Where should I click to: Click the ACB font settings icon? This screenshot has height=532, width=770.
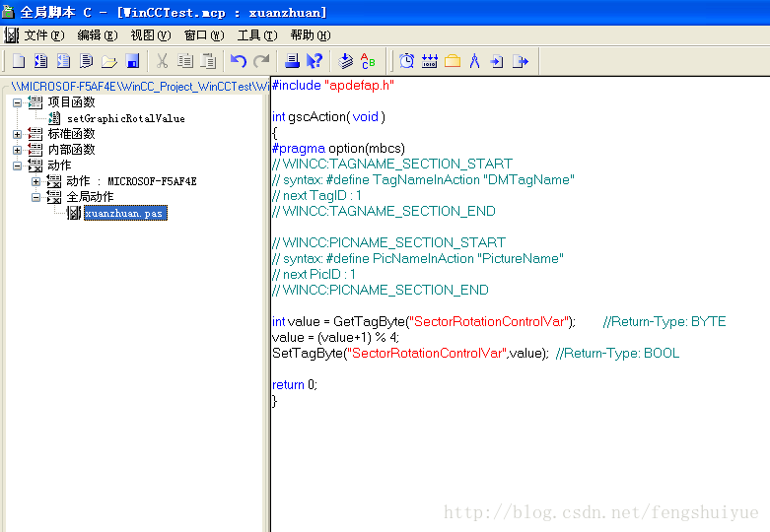[368, 61]
